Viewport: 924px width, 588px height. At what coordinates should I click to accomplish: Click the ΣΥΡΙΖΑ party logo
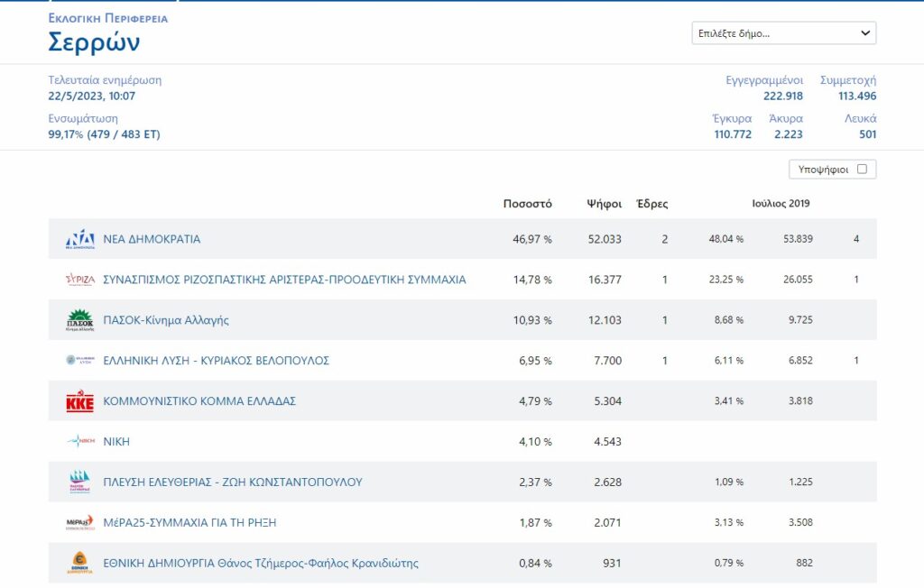coord(79,280)
